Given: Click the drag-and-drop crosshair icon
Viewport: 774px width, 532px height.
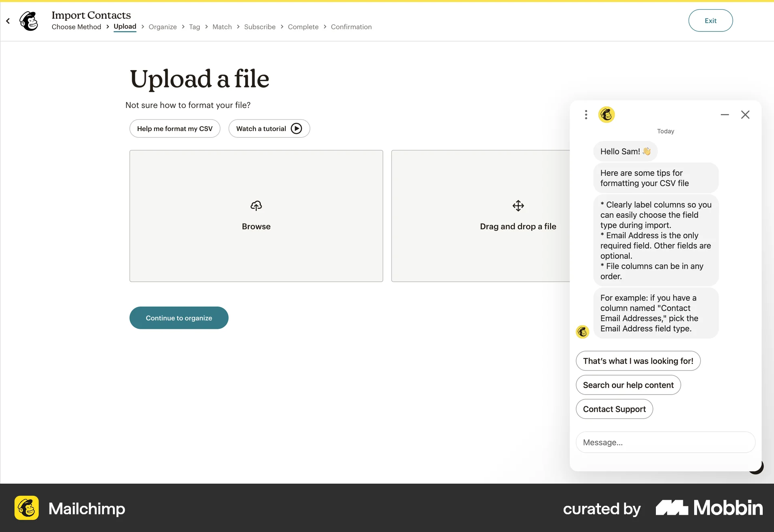Looking at the screenshot, I should pos(518,206).
